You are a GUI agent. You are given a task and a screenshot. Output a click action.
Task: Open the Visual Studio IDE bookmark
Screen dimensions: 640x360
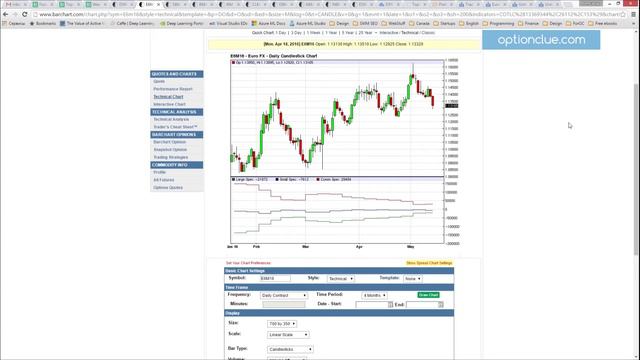(x=229, y=24)
